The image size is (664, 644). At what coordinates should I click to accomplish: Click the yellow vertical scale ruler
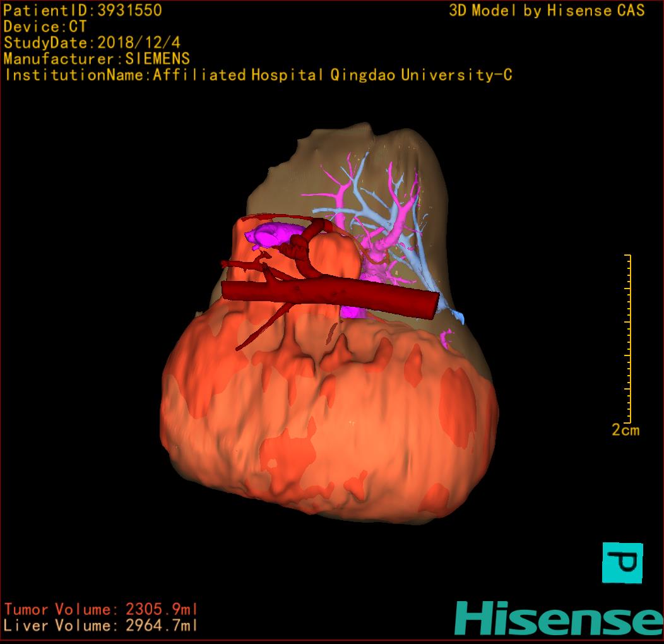tap(629, 338)
